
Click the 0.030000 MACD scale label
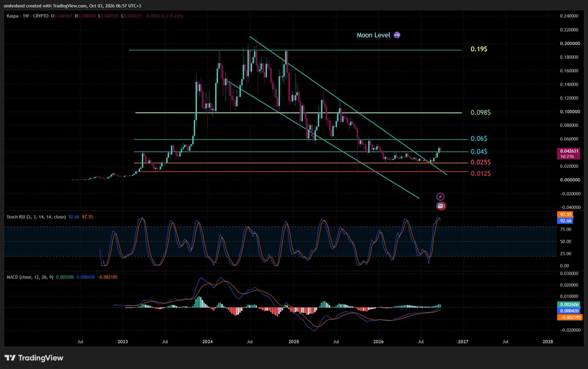569,273
